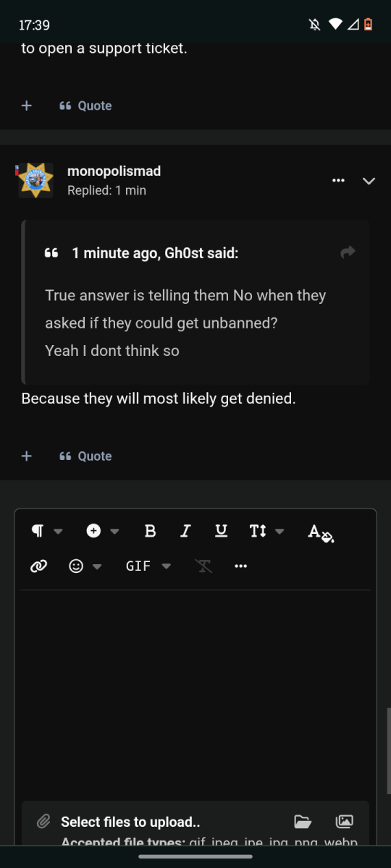Open the insert plus dropdown in editor
Image resolution: width=391 pixels, height=868 pixels.
[103, 531]
